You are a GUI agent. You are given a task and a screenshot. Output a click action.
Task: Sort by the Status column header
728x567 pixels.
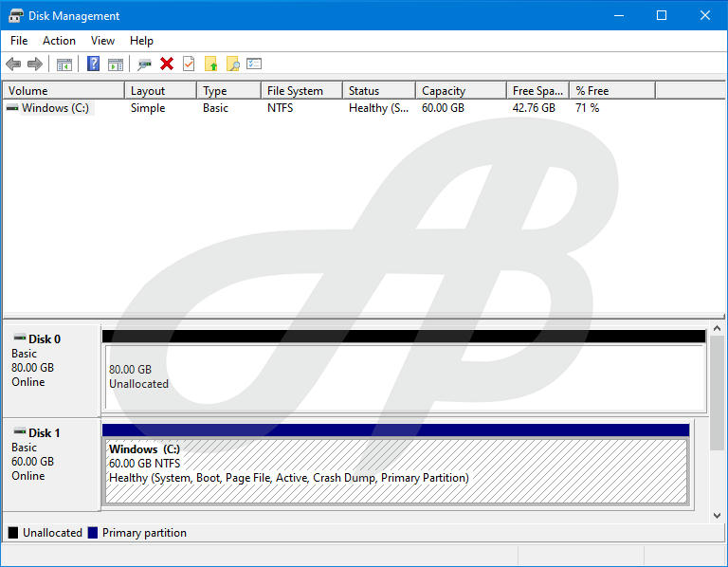(x=379, y=91)
